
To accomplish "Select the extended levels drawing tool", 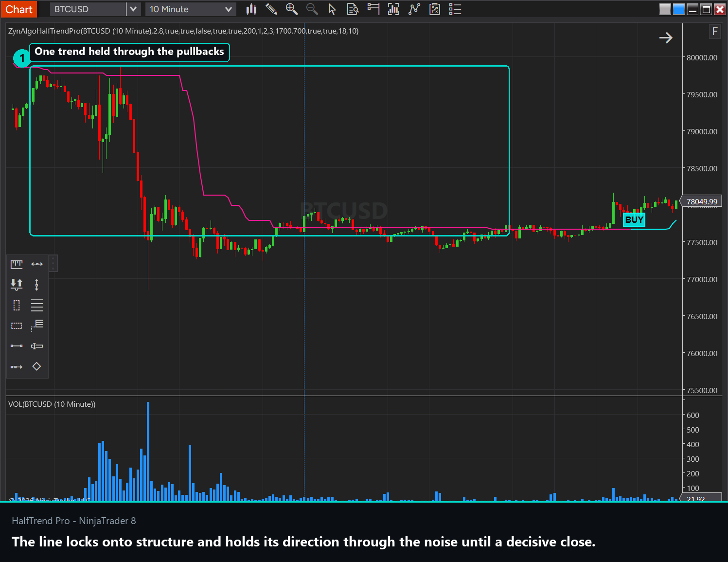I will [37, 326].
